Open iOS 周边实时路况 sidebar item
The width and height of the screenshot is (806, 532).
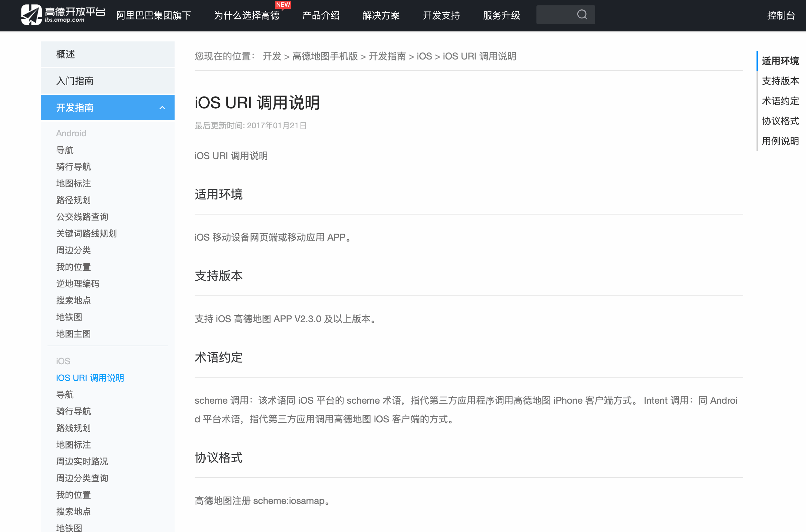(82, 461)
